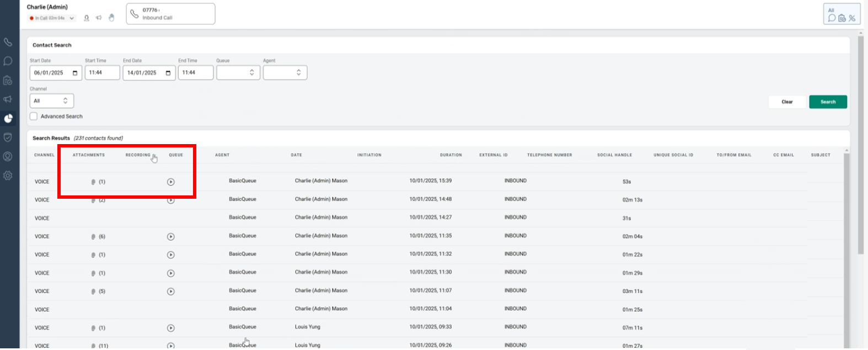Click the shield icon in left sidebar
Image resolution: width=868 pixels, height=350 pixels.
(8, 137)
